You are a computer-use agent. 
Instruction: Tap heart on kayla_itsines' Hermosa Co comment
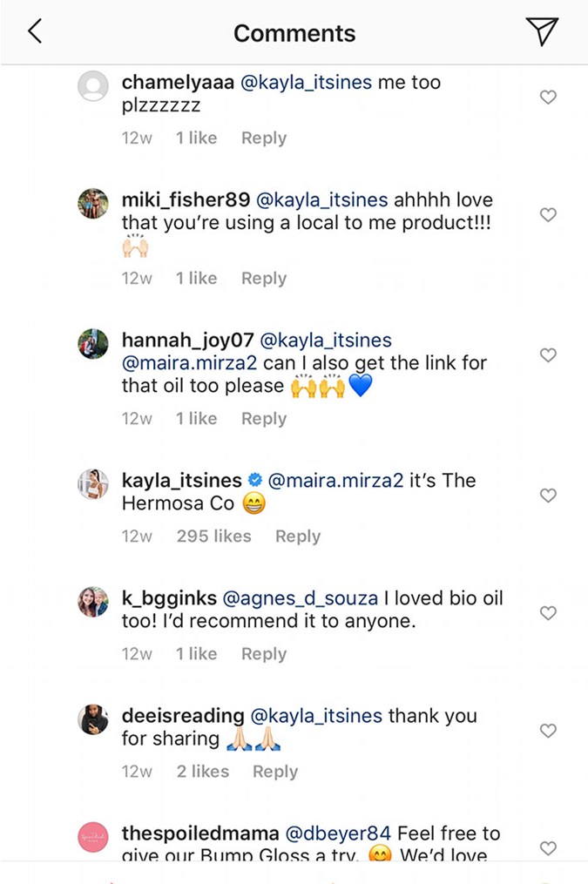(548, 496)
